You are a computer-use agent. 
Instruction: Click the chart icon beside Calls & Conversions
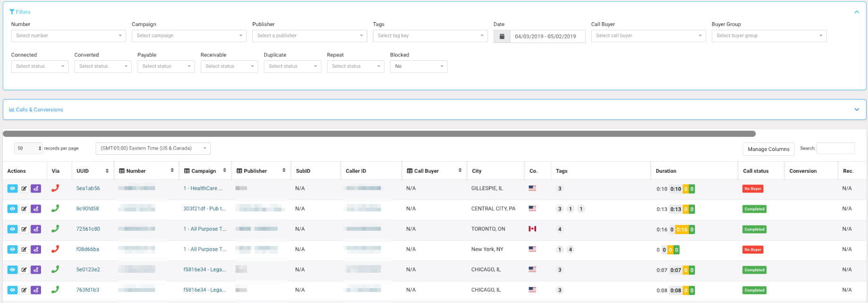pyautogui.click(x=12, y=109)
